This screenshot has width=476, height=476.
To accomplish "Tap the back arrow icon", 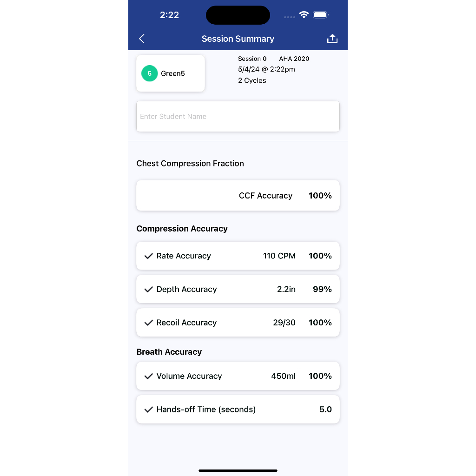I will (142, 39).
